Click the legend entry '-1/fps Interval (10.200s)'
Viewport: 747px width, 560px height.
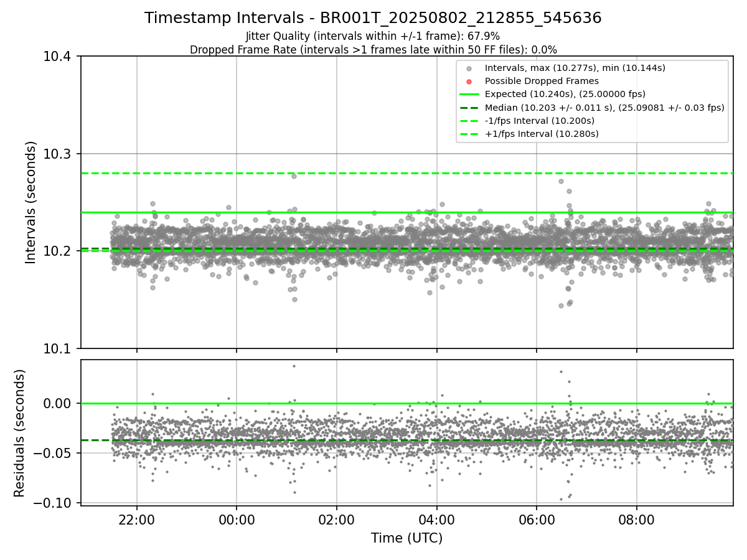(539, 121)
